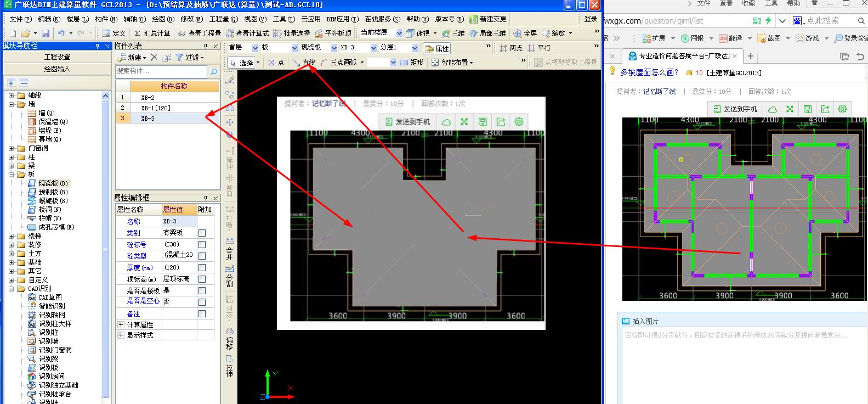Click the settings gear in browser image toolbar
This screenshot has width=868, height=404.
pos(843,109)
